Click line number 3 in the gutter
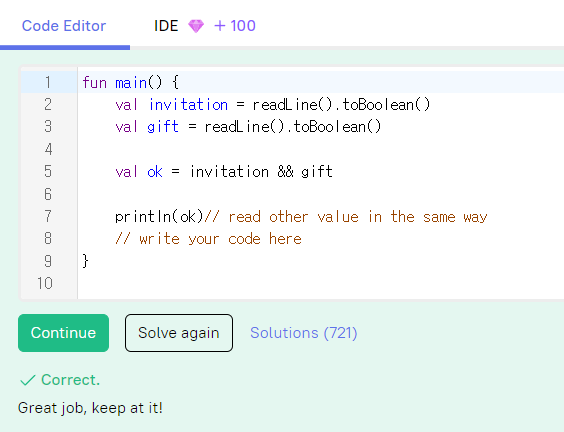Image resolution: width=564 pixels, height=432 pixels. click(48, 127)
